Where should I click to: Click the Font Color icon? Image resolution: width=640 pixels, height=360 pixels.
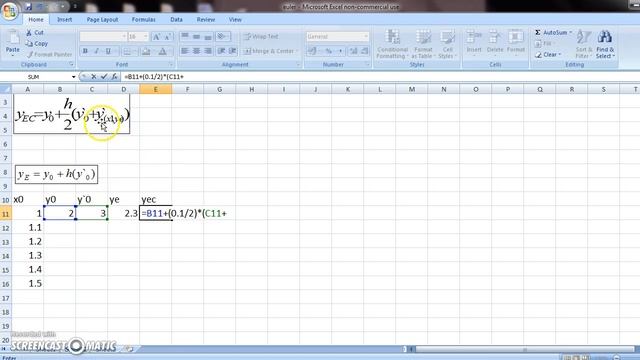tap(162, 51)
